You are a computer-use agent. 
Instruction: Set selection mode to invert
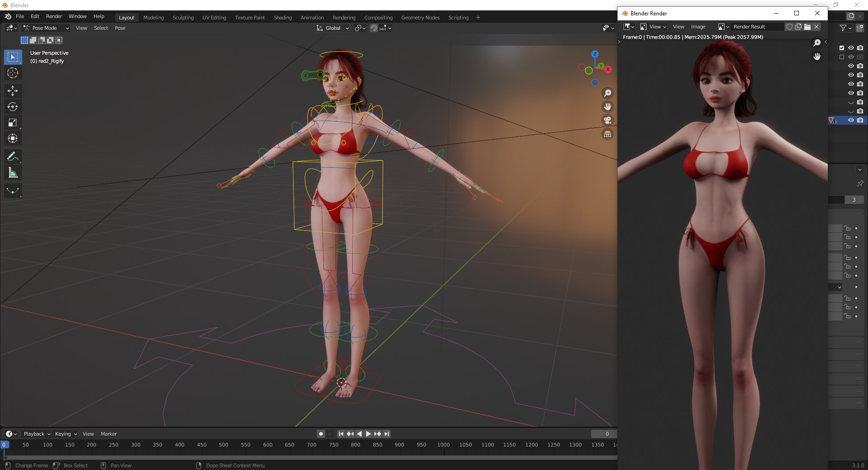pyautogui.click(x=50, y=40)
